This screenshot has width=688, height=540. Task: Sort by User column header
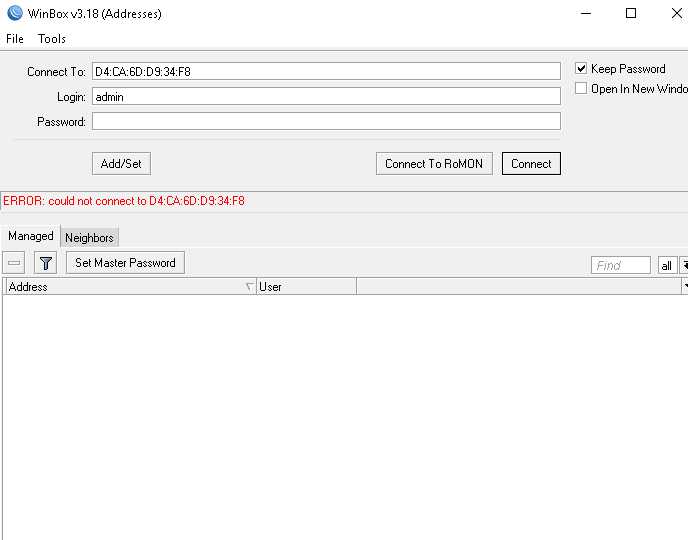[306, 286]
